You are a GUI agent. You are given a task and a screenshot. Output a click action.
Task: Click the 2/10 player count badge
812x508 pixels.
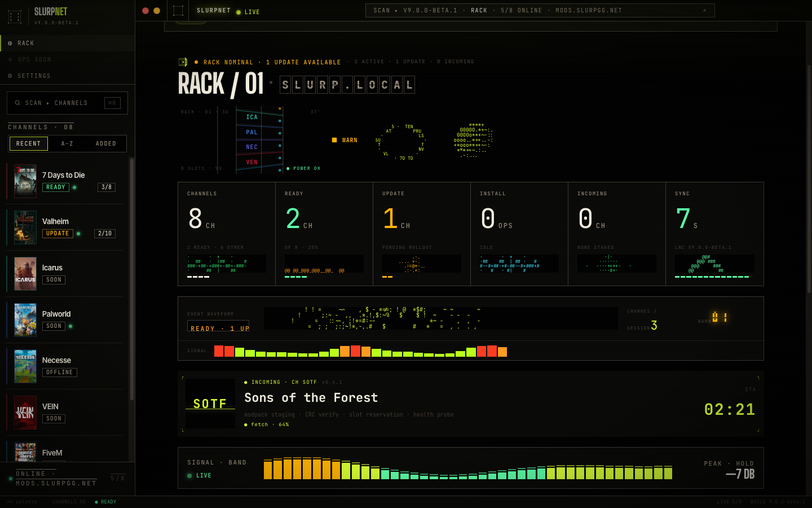(x=105, y=233)
